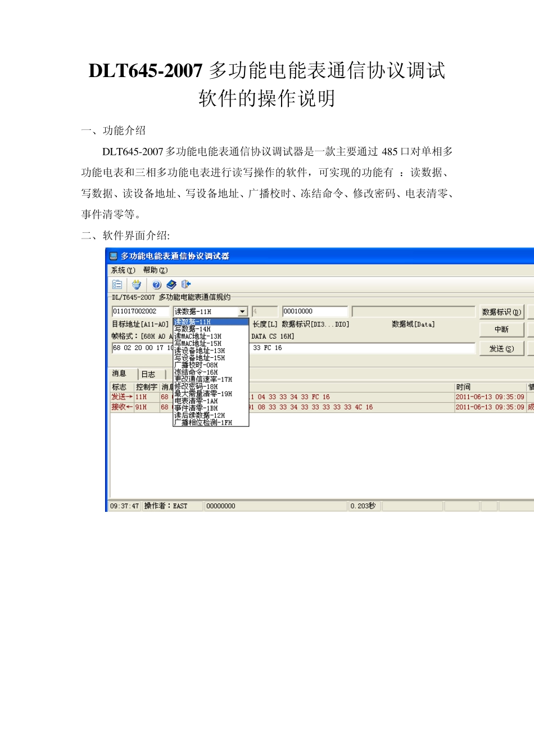Click the 91H control word cell

147,407
